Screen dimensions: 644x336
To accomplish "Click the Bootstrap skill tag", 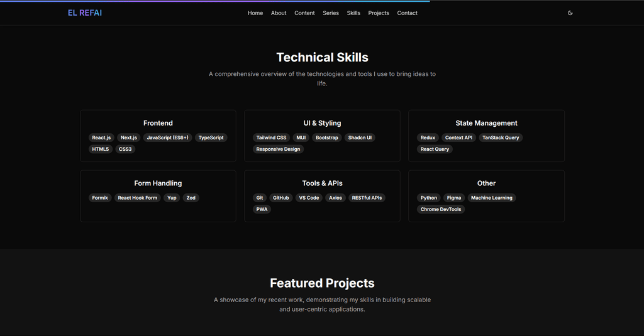I will click(327, 138).
